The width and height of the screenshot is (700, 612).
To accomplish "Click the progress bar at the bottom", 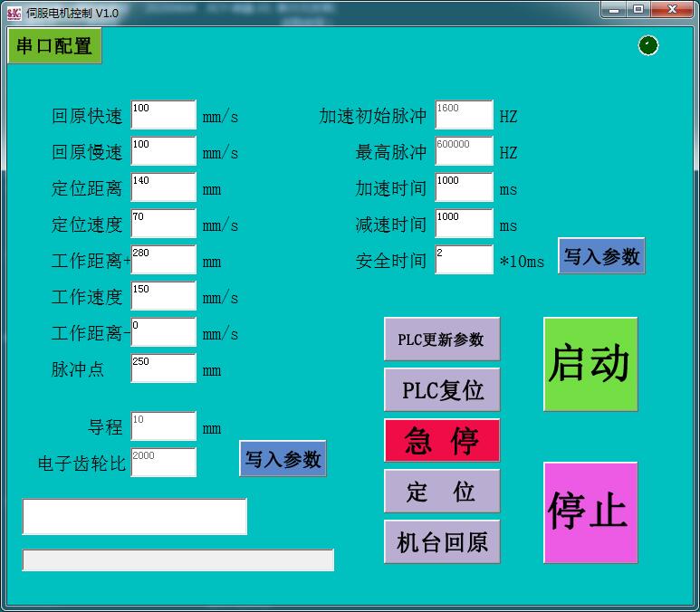I will pyautogui.click(x=177, y=560).
